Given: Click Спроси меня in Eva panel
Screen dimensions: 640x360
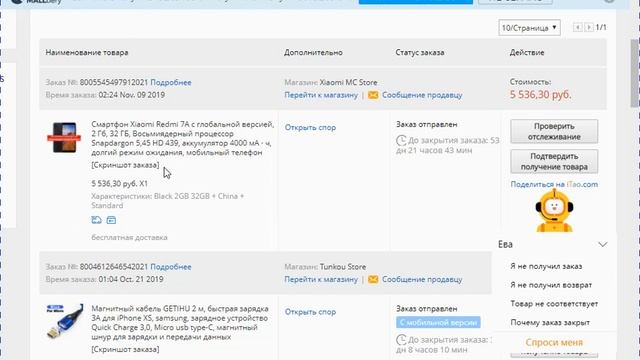Looking at the screenshot, I should [554, 343].
